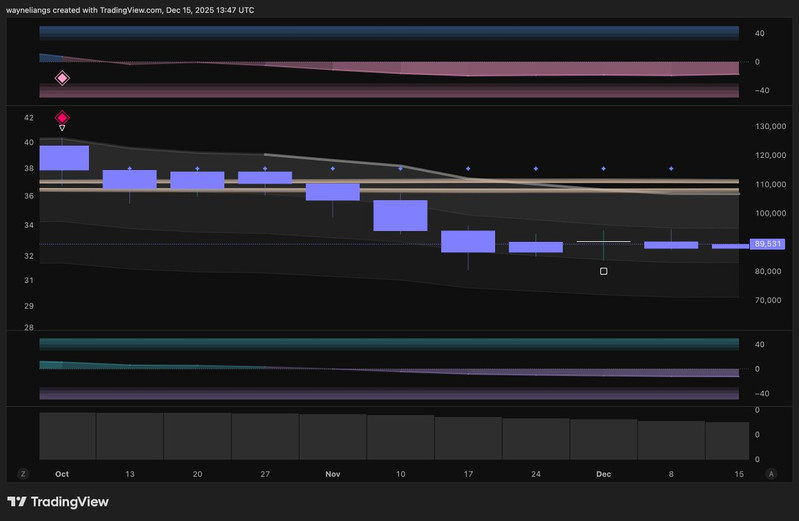Click the TradingView logo at bottom left
This screenshot has height=521, width=799.
tap(58, 502)
